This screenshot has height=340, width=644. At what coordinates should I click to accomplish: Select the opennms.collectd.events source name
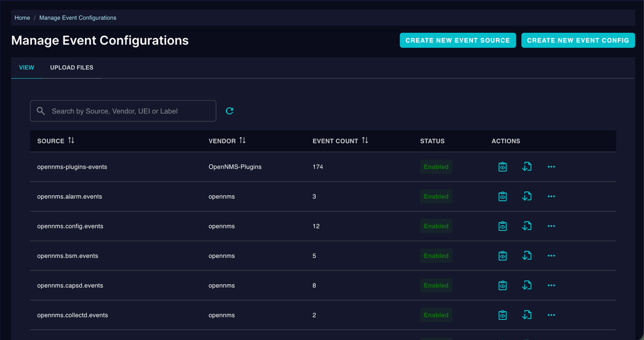[x=73, y=315]
